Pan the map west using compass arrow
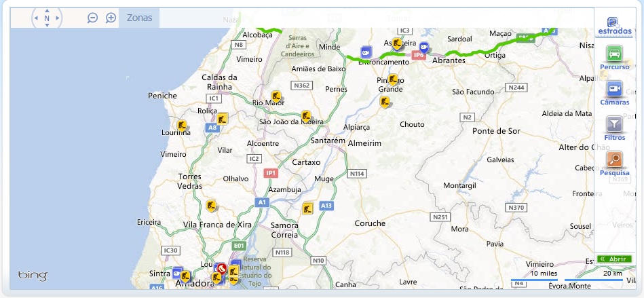 click(36, 18)
